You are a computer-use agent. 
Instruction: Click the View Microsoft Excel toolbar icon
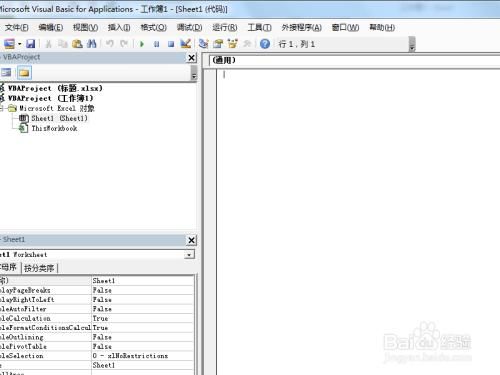click(x=9, y=44)
